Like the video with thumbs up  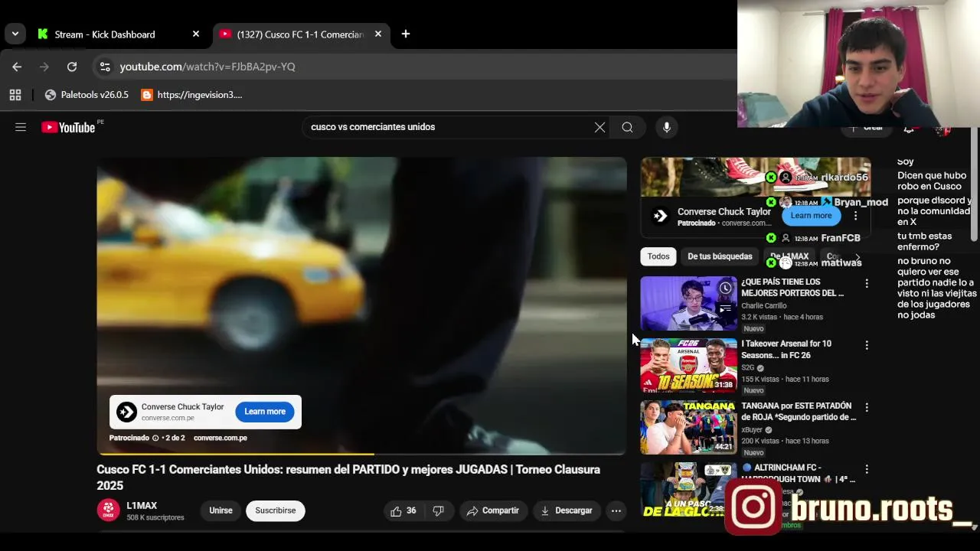click(x=403, y=510)
